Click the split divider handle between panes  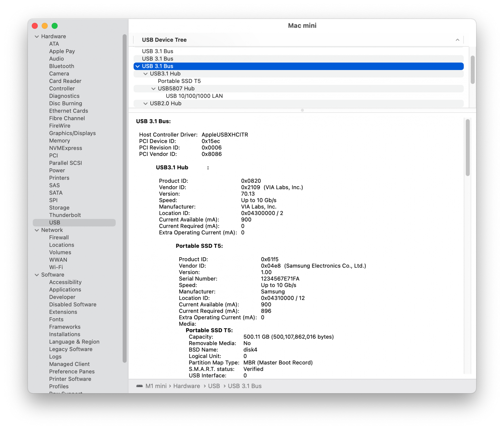(302, 110)
